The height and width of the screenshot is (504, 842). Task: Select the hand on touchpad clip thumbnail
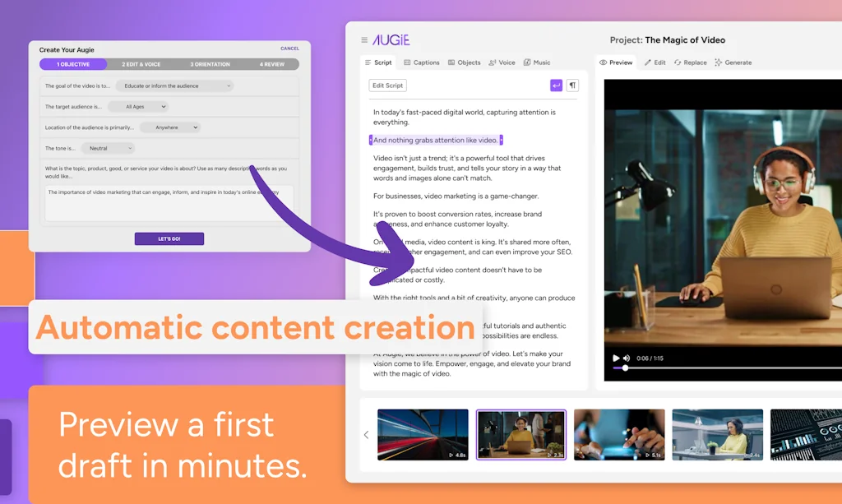[619, 435]
